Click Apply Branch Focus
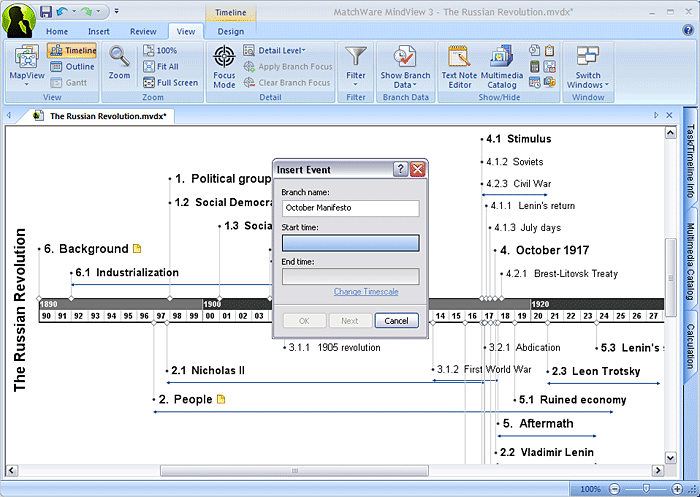The image size is (700, 497). [288, 67]
